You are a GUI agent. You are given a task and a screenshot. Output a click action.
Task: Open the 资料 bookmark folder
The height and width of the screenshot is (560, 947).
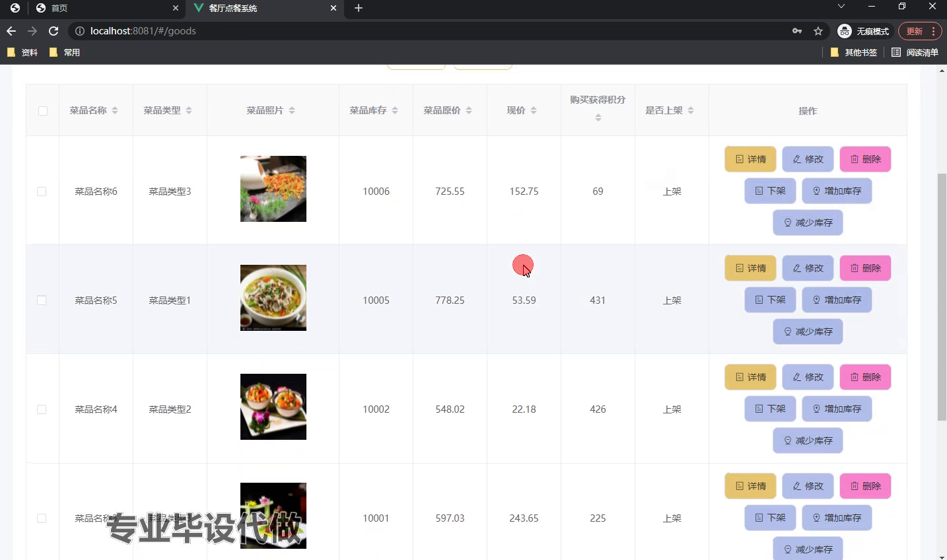pyautogui.click(x=22, y=52)
